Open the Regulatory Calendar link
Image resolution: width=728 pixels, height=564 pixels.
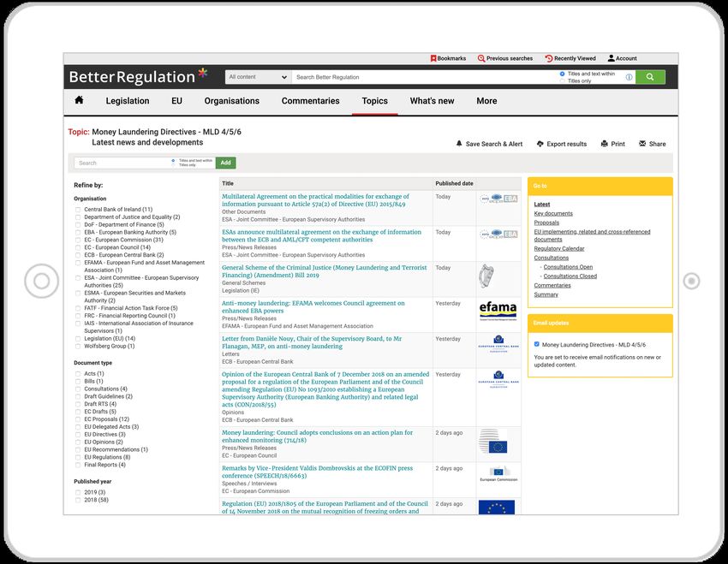[x=559, y=248]
